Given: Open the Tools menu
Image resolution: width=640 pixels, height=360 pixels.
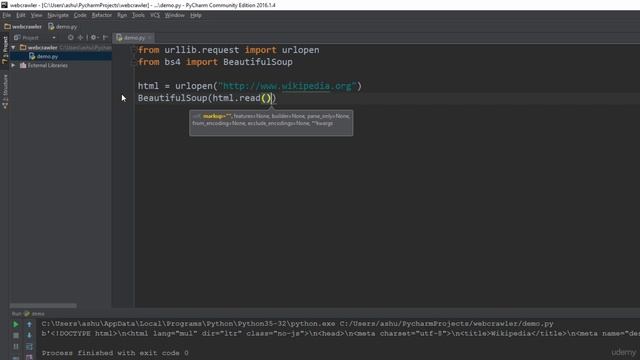Looking at the screenshot, I should pyautogui.click(x=138, y=15).
